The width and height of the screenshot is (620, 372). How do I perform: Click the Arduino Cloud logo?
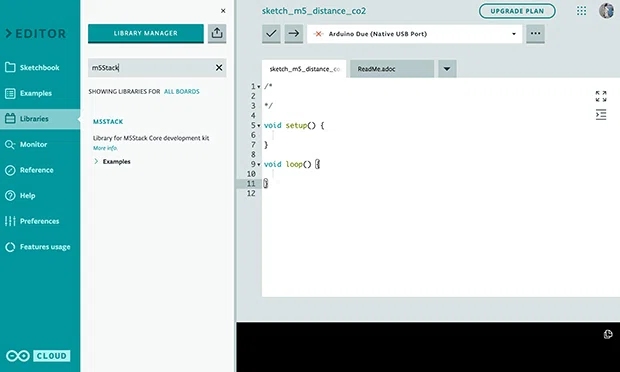click(x=38, y=356)
